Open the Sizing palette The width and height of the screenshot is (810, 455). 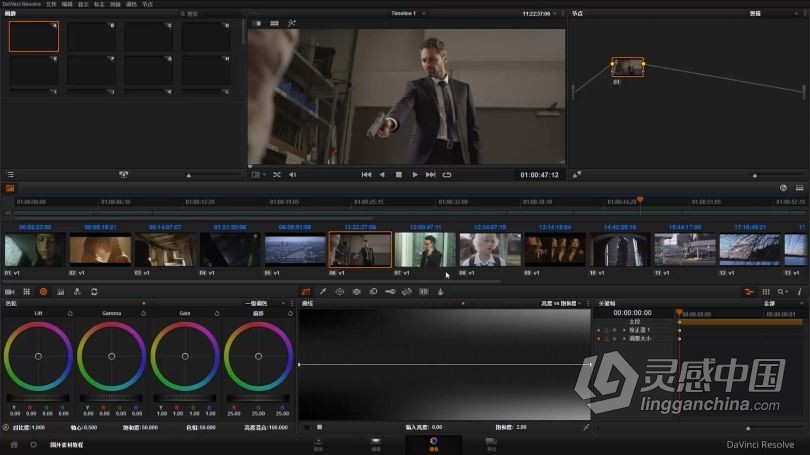click(x=407, y=292)
